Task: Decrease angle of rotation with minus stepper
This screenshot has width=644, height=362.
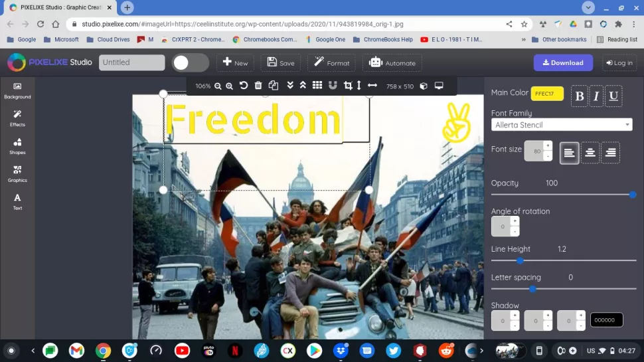Action: coord(515,231)
